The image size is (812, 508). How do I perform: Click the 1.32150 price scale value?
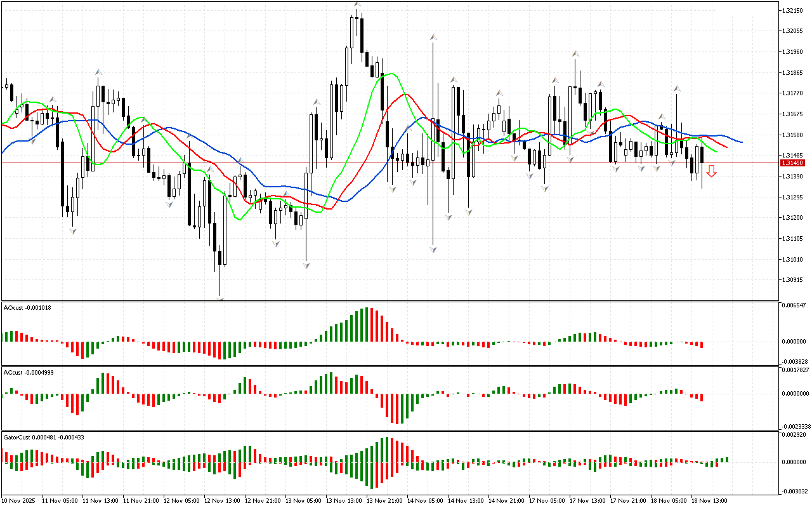coord(793,11)
